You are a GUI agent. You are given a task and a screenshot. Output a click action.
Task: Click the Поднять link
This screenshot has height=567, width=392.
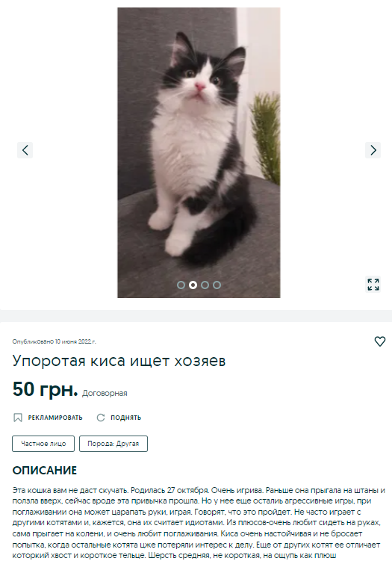click(x=125, y=418)
